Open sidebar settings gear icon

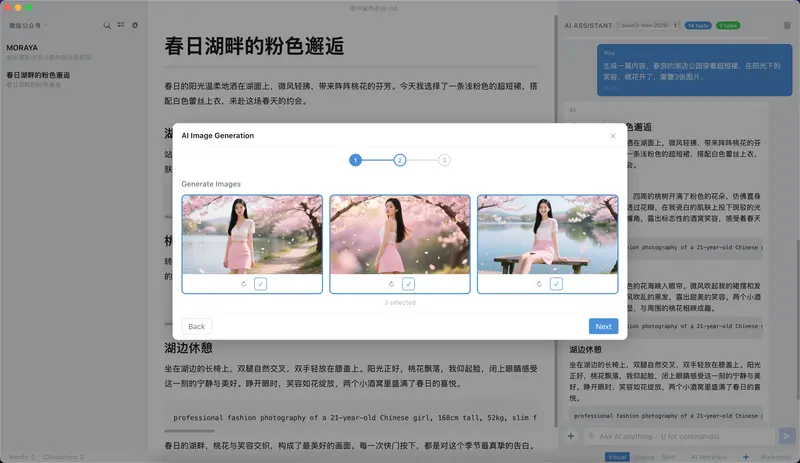[x=135, y=25]
